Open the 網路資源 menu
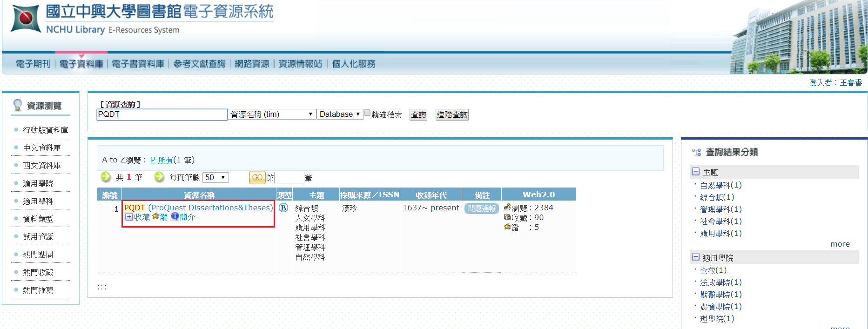868x329 pixels. [x=252, y=64]
